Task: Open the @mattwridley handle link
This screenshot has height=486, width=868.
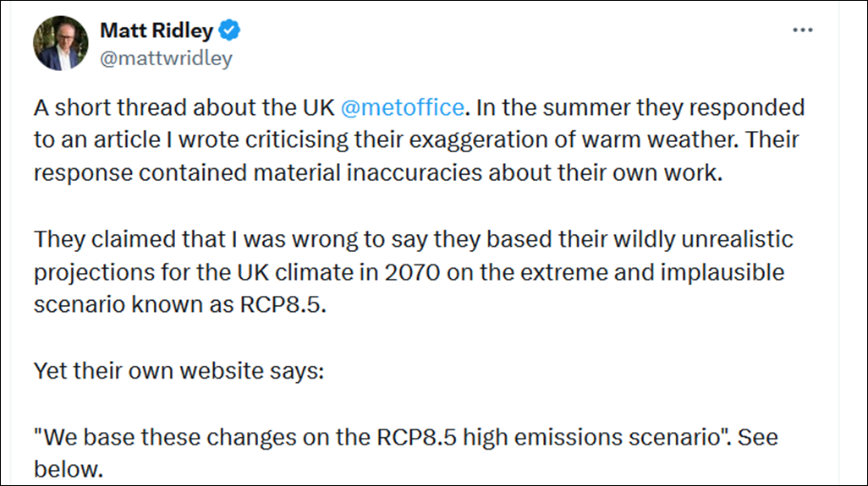Action: click(x=165, y=58)
